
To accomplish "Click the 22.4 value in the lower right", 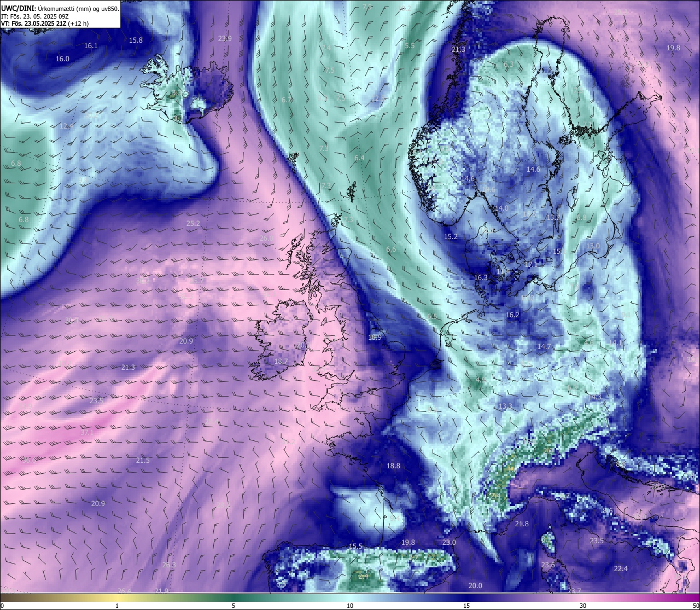I will (621, 568).
